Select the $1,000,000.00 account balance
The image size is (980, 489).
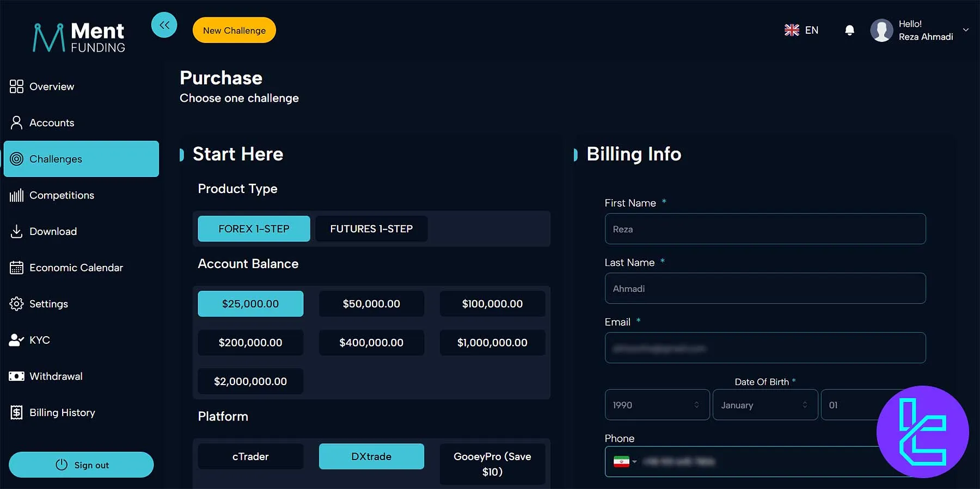pyautogui.click(x=492, y=343)
